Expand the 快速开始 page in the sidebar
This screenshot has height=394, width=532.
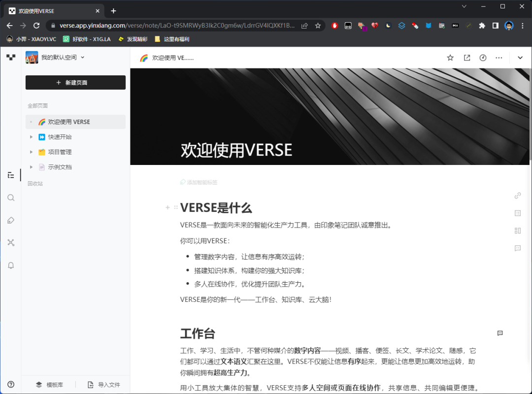point(32,136)
